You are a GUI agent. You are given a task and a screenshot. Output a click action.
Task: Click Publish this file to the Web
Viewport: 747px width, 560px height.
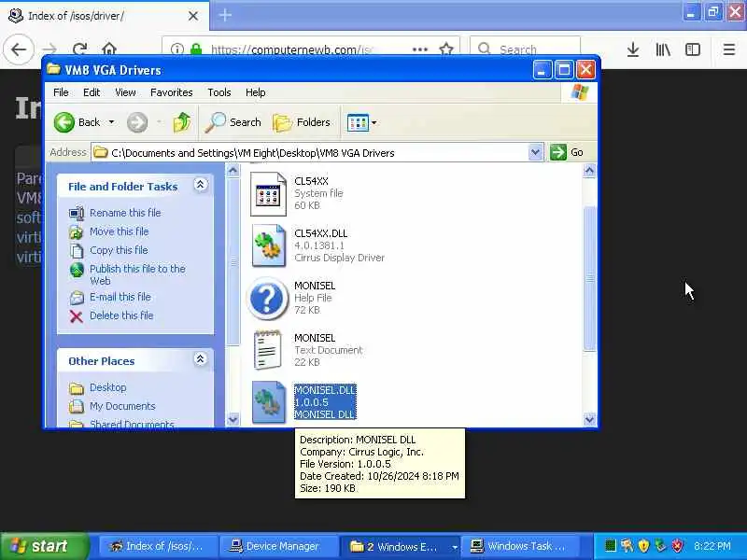coord(137,274)
